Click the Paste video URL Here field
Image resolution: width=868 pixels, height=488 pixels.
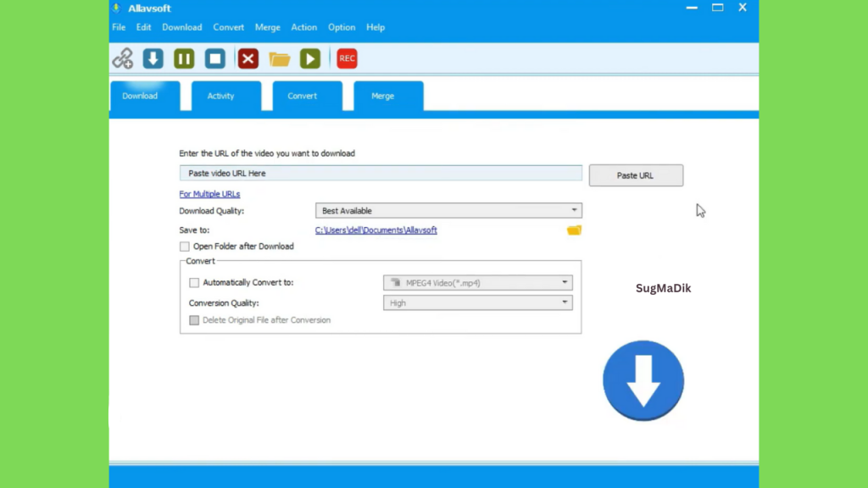tap(381, 173)
